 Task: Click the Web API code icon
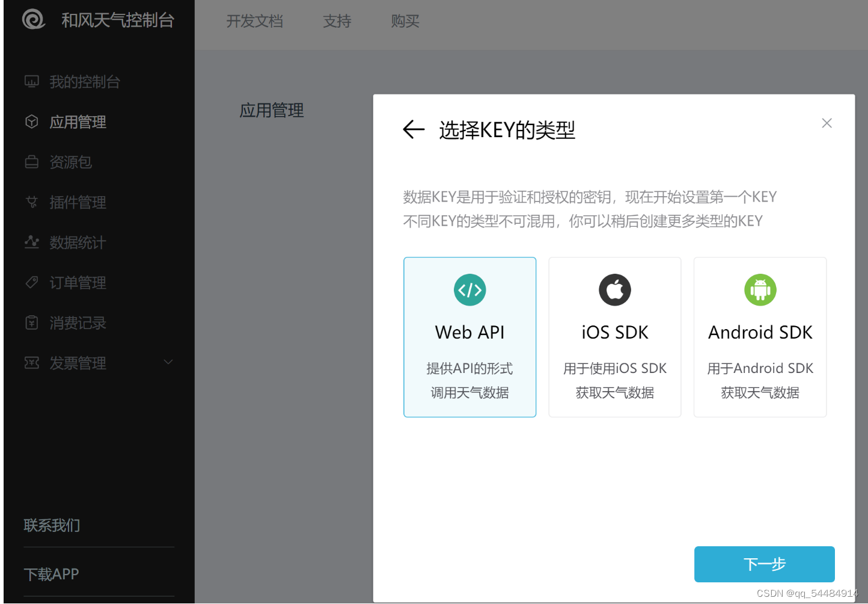[x=469, y=290]
